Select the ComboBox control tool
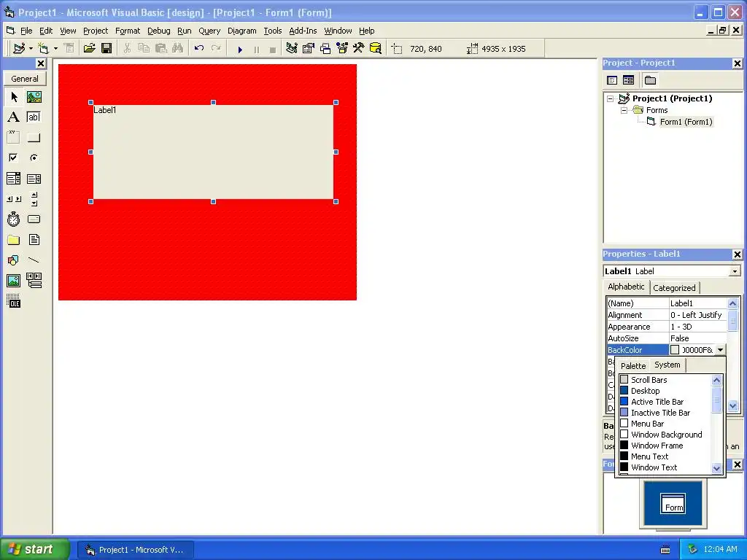747x560 pixels. (14, 179)
